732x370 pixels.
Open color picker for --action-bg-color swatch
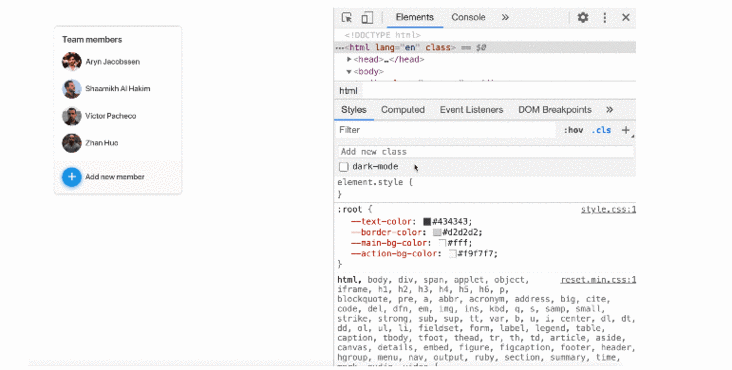(452, 254)
